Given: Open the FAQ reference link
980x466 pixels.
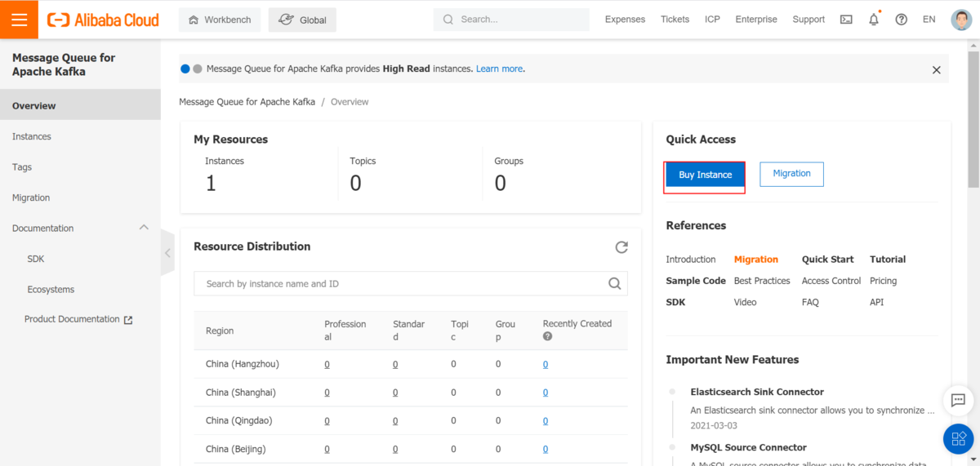Looking at the screenshot, I should (811, 302).
